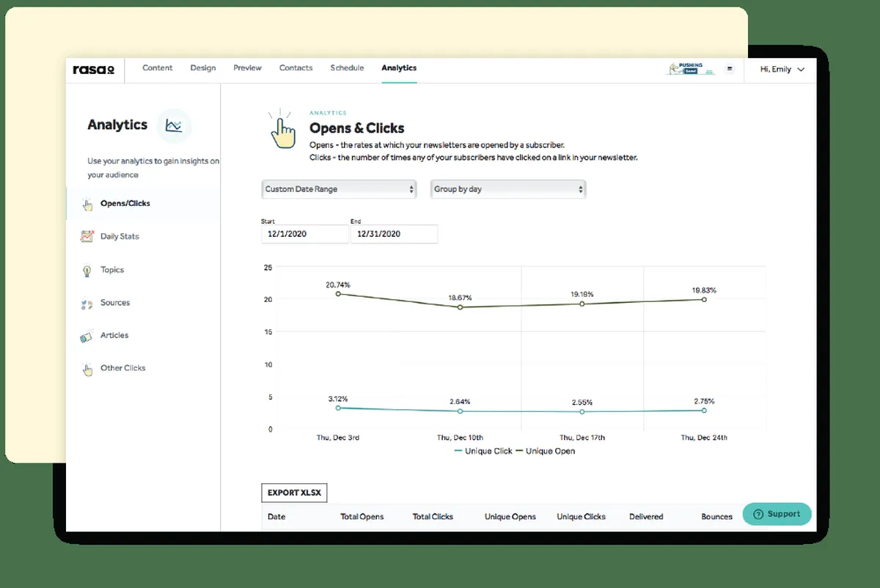Screen dimensions: 880x588
Task: Select the Dec 3rd Unique Open data point
Action: [338, 294]
